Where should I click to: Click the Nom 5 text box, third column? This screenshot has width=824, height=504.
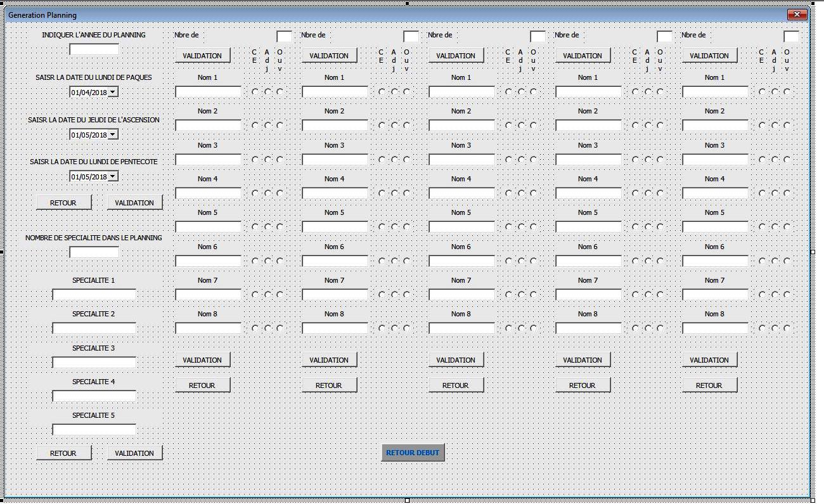pos(462,227)
